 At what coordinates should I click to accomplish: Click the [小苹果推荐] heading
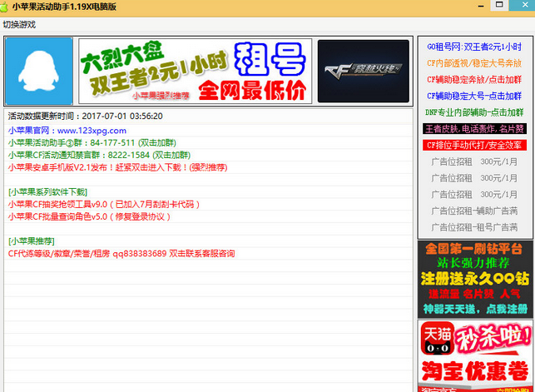click(32, 241)
